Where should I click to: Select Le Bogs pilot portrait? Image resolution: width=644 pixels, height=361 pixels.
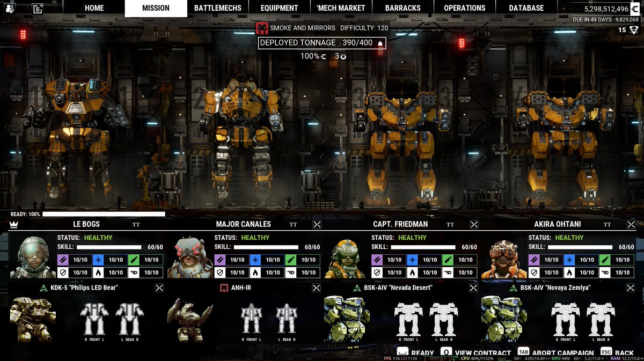pos(33,257)
